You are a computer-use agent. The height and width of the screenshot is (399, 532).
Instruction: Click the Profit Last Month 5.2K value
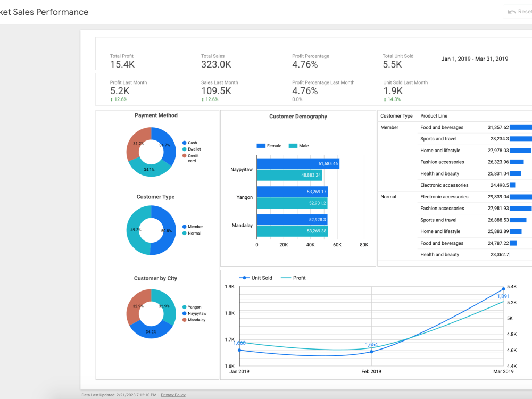(x=120, y=91)
